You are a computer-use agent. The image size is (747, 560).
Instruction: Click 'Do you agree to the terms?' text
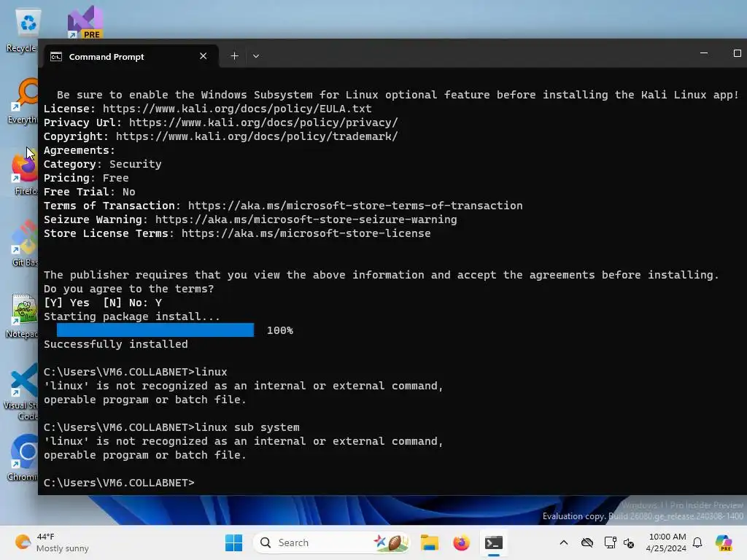129,289
